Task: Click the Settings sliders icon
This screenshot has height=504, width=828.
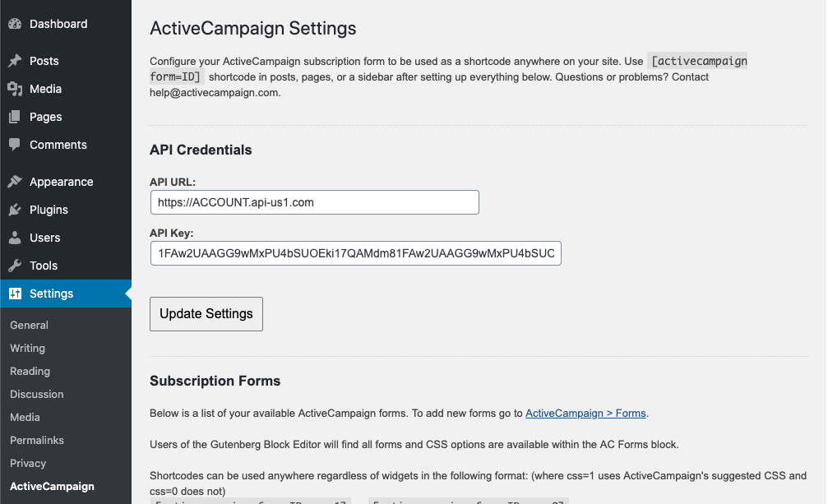Action: 15,294
